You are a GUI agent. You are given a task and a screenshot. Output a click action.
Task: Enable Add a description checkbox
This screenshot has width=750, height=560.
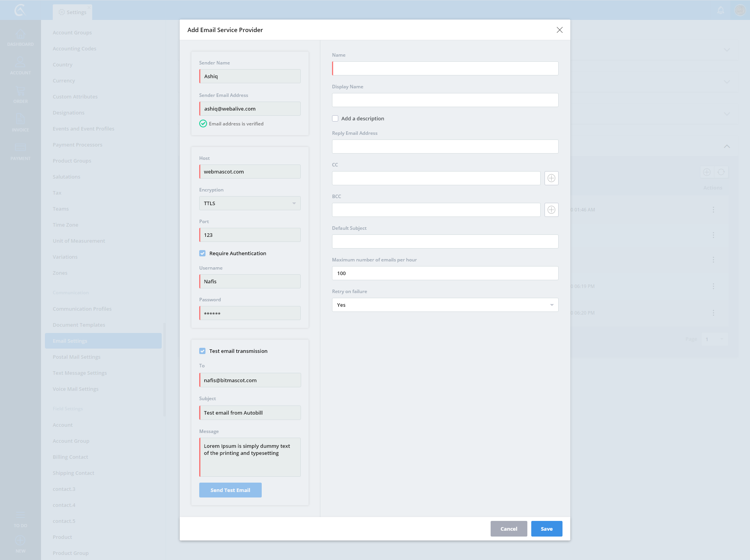pos(335,118)
